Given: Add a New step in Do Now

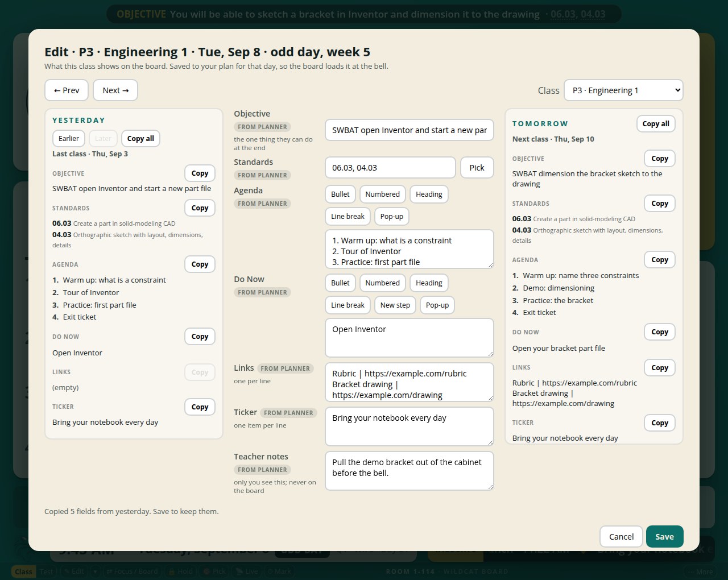Looking at the screenshot, I should pos(395,305).
